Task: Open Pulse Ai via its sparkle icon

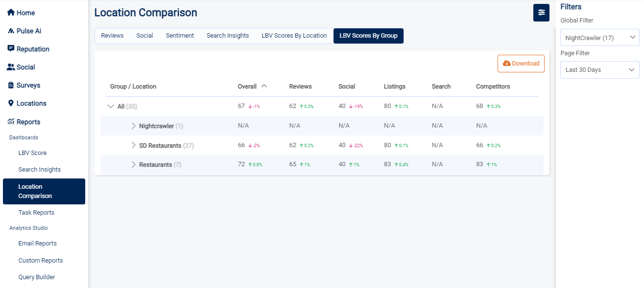Action: [x=11, y=31]
